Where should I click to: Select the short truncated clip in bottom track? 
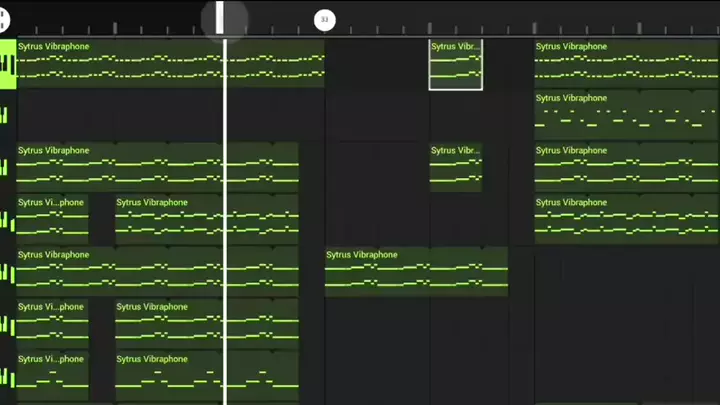coord(52,376)
